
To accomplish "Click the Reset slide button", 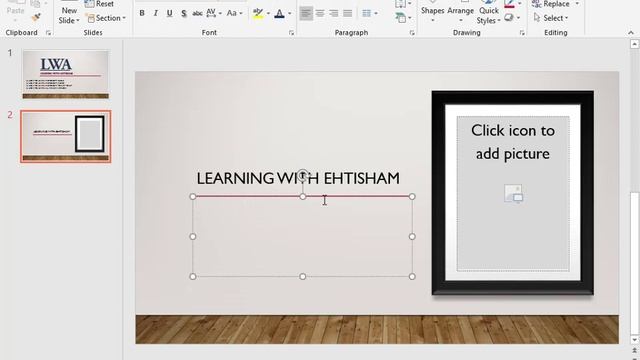I will [99, 4].
